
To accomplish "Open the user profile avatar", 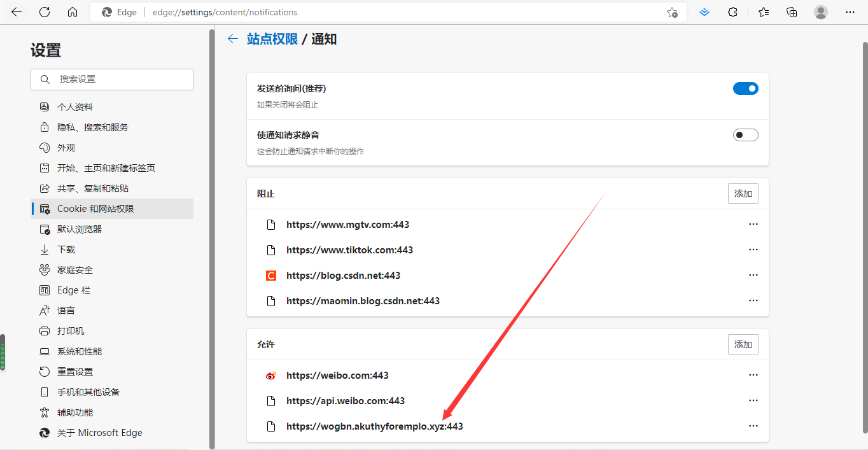I will [821, 12].
